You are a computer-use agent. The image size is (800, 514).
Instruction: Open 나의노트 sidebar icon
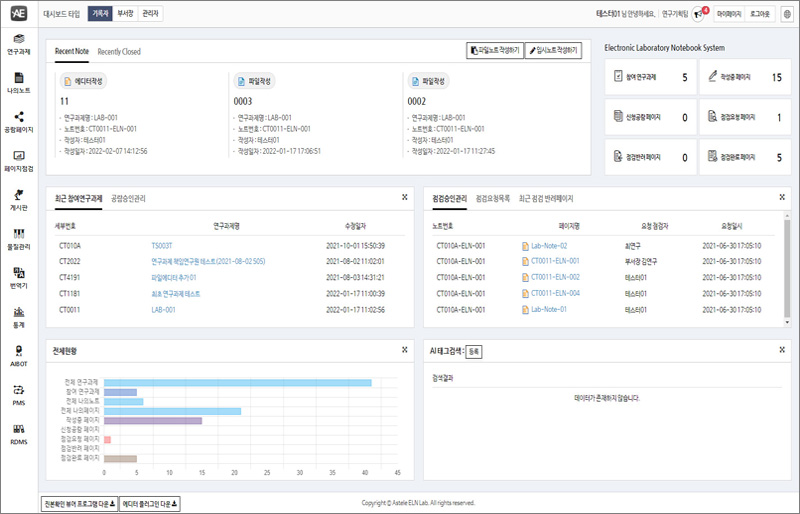[x=18, y=83]
